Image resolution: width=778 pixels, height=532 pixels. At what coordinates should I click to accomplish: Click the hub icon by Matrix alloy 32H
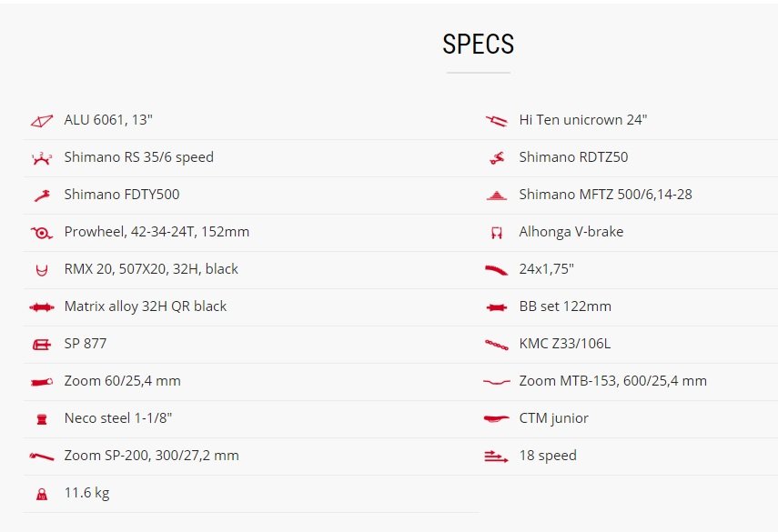[42, 307]
